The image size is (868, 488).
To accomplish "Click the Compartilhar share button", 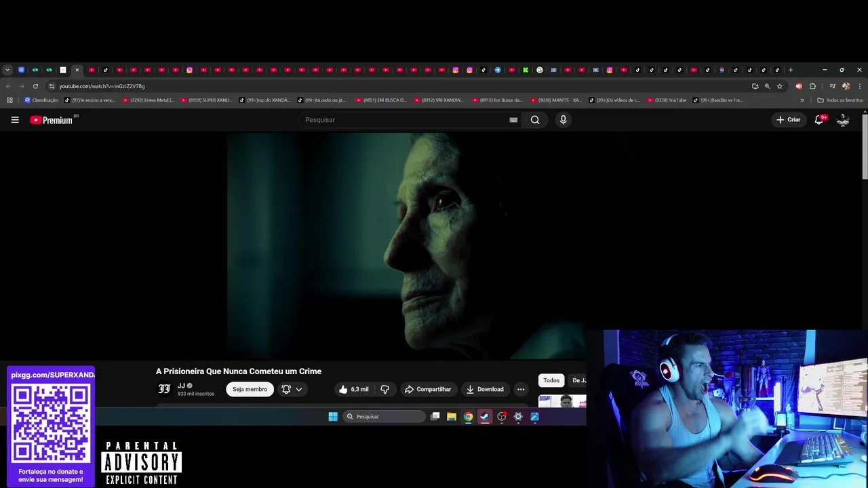I will pyautogui.click(x=428, y=389).
